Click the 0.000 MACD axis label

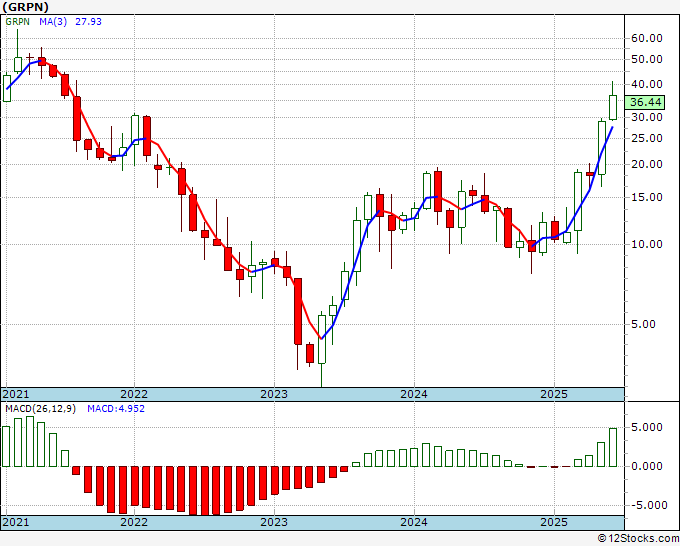pyautogui.click(x=647, y=466)
